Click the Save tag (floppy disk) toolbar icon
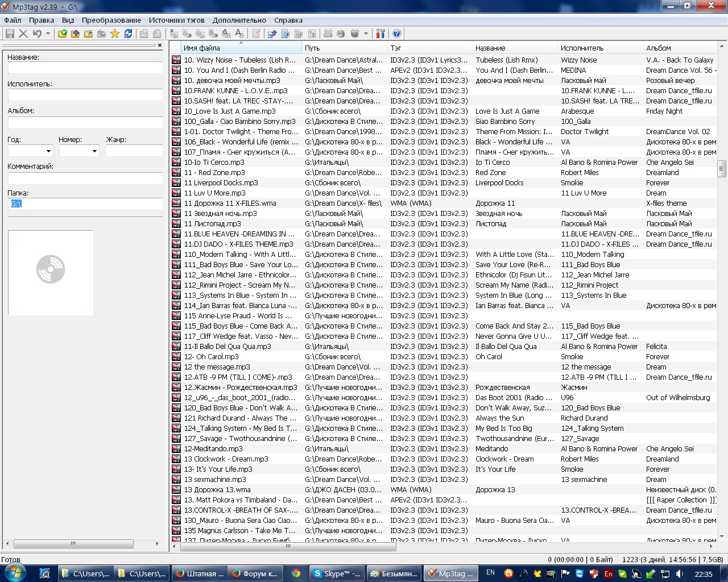The height and width of the screenshot is (582, 728). point(10,34)
